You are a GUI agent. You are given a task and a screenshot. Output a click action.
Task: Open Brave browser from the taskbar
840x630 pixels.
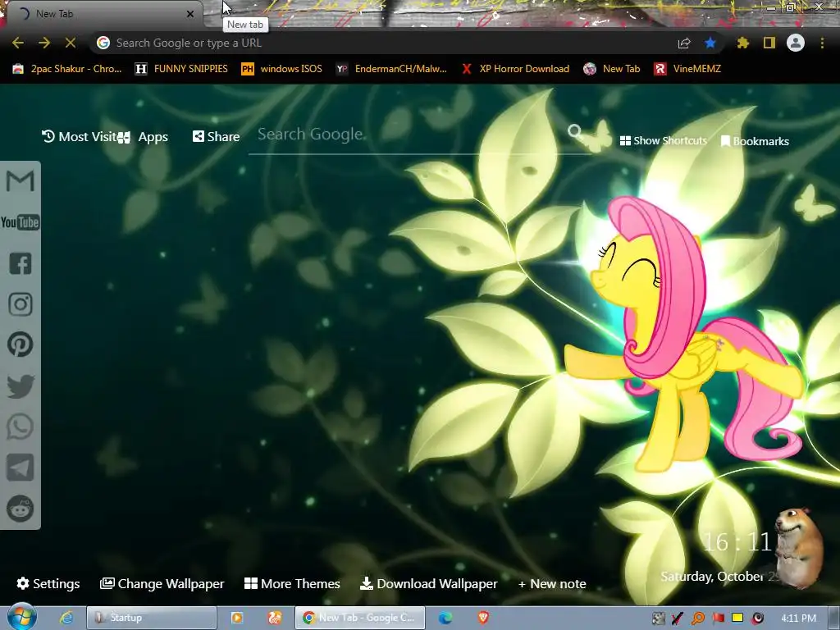483,618
